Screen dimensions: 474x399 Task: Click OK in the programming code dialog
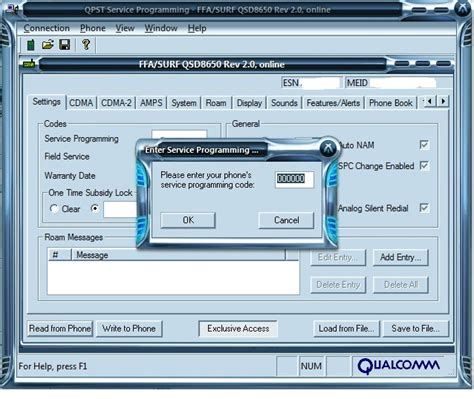click(x=188, y=220)
